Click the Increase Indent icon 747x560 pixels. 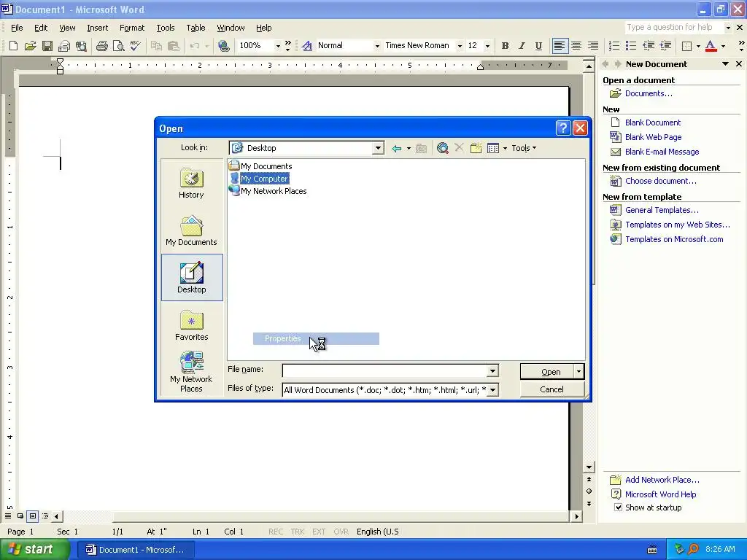point(665,46)
